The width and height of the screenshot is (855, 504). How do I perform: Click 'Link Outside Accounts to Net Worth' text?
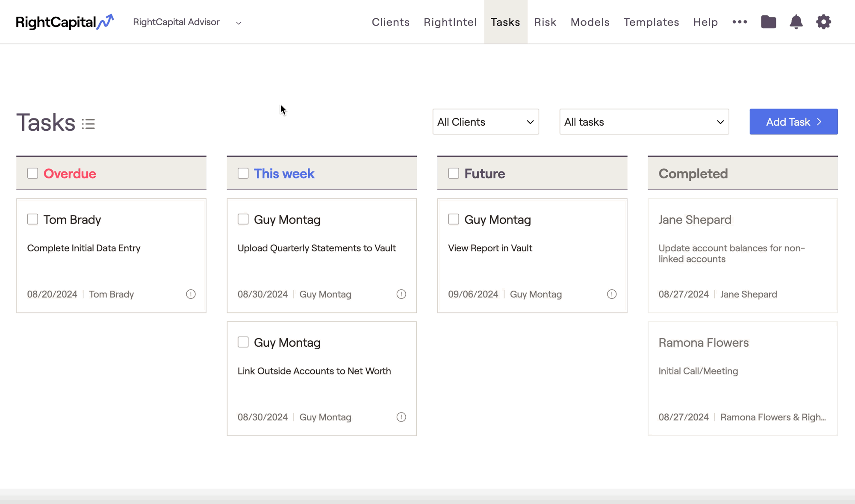[x=314, y=371]
